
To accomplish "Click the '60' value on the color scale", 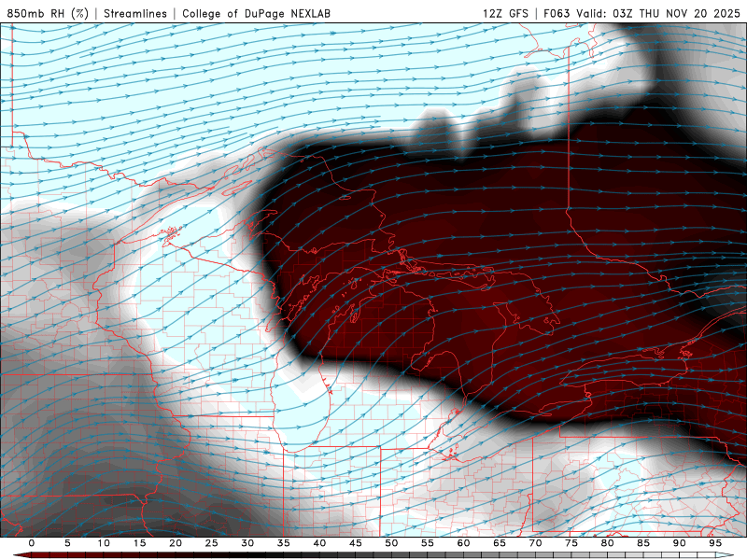I will (463, 543).
